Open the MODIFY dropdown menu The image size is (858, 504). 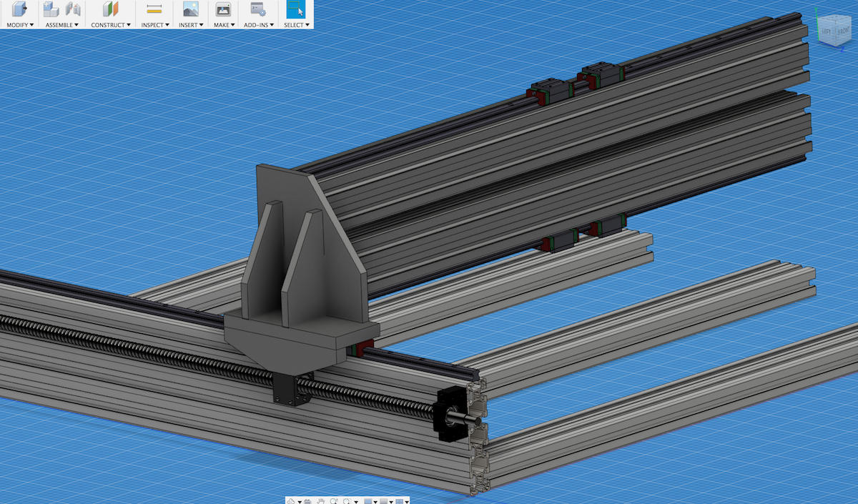click(20, 25)
